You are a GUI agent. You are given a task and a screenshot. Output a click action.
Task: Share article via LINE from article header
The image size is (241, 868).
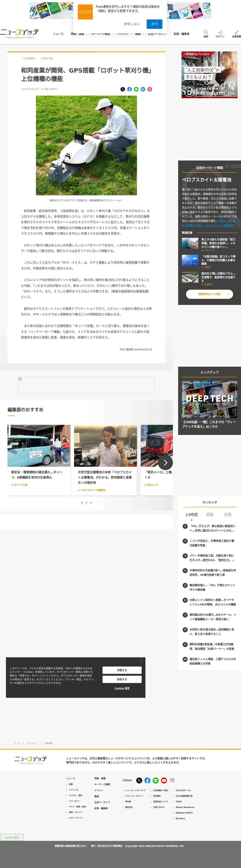tap(136, 89)
